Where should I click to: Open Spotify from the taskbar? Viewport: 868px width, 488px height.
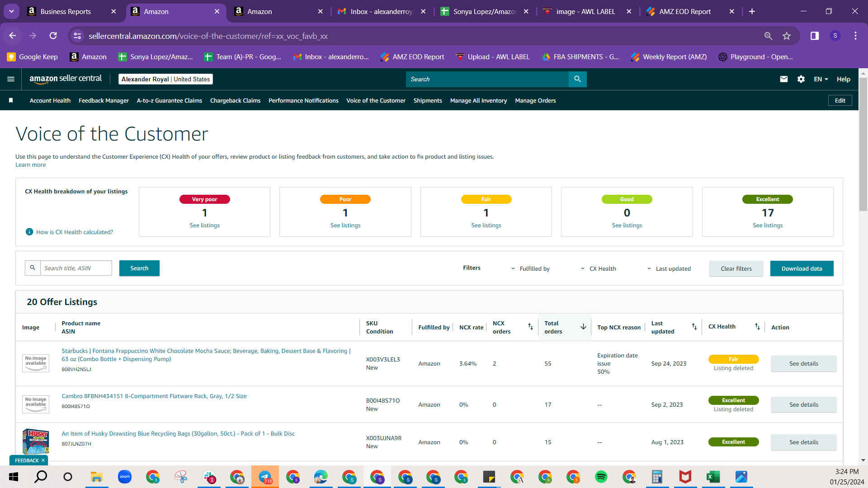tap(601, 477)
